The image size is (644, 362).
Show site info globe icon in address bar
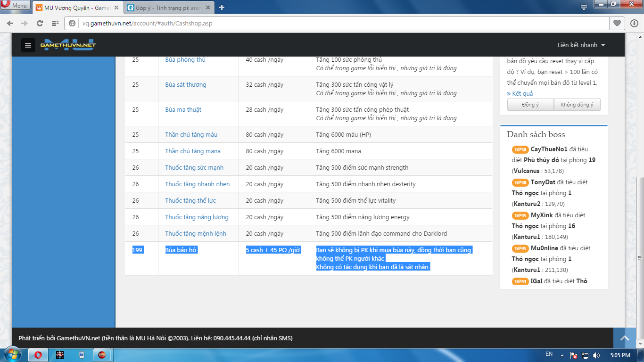(73, 23)
